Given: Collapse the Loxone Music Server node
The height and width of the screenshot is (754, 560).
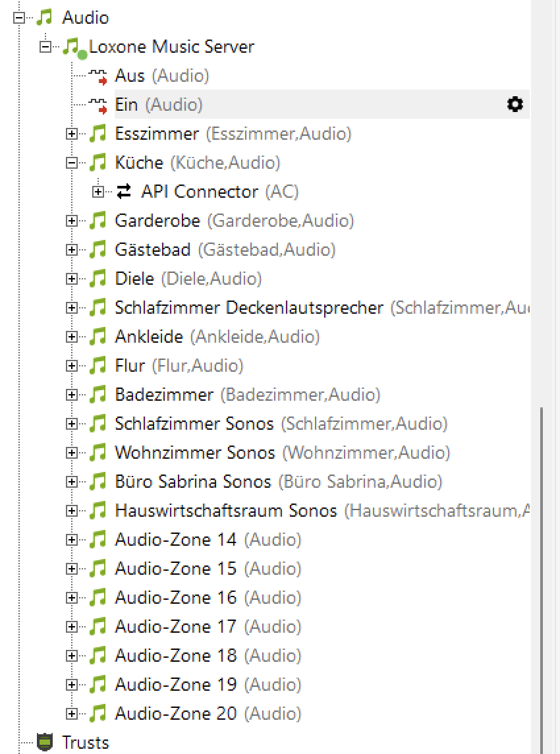Looking at the screenshot, I should coord(45,47).
